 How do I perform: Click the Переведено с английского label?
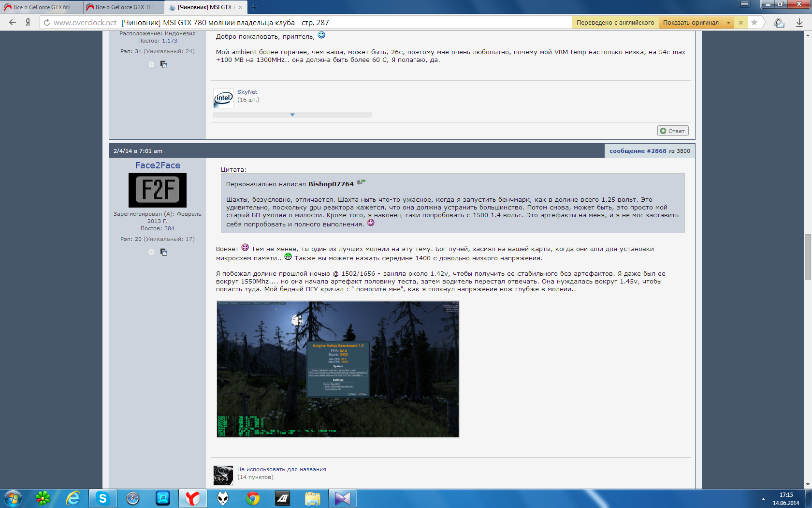(x=615, y=23)
